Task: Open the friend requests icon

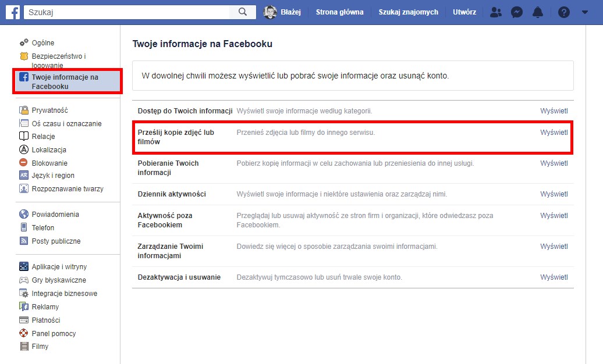Action: click(x=496, y=12)
